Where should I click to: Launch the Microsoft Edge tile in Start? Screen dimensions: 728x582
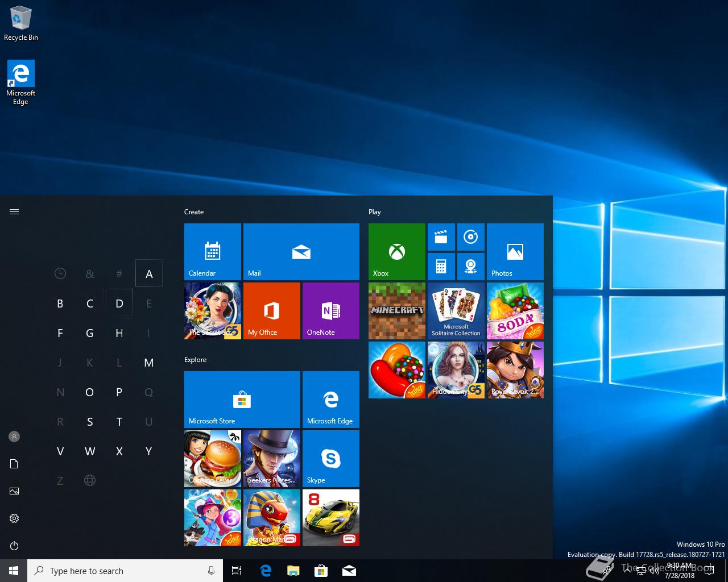[331, 400]
